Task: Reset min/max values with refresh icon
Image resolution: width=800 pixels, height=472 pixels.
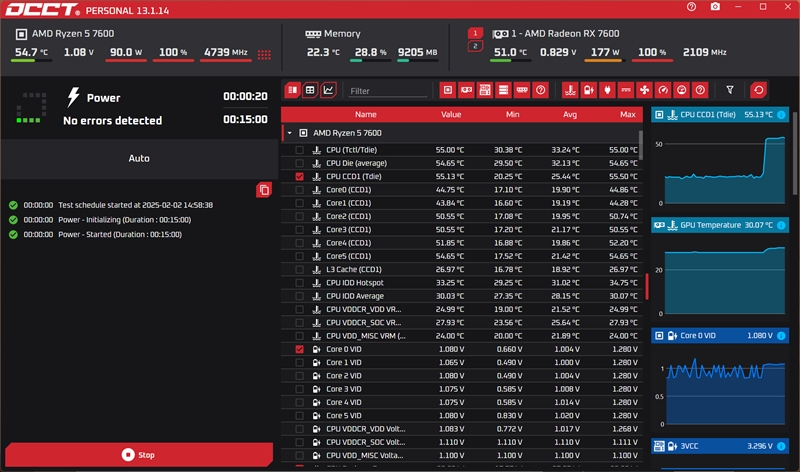Action: (x=759, y=90)
